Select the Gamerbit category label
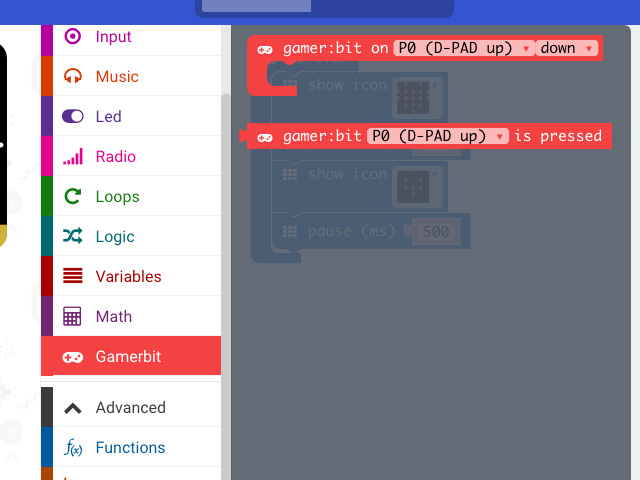This screenshot has height=480, width=640. point(128,357)
